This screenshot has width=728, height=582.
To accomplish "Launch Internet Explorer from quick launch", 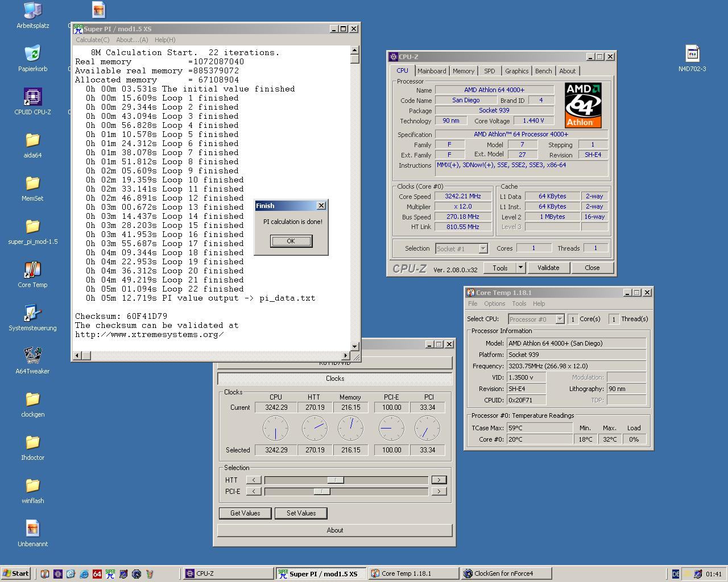I will tap(84, 574).
